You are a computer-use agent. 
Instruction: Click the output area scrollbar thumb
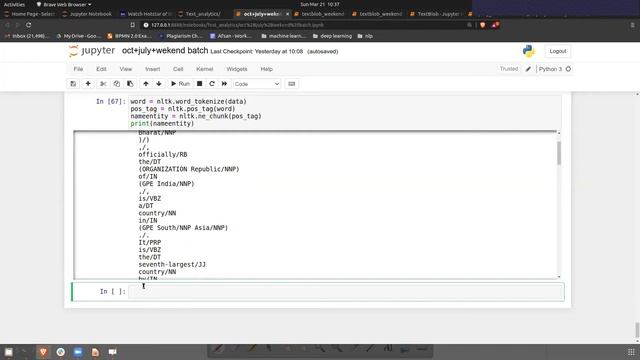tap(559, 153)
